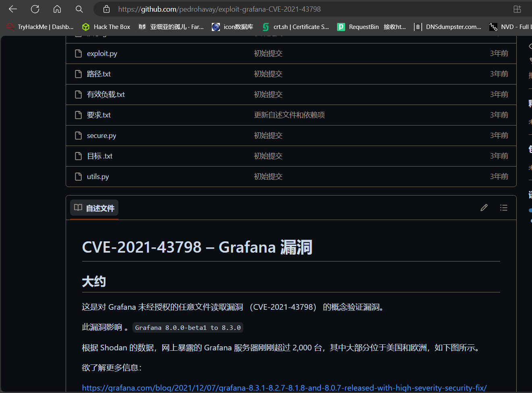Open the 初始提交 commit message for exploit.py
The width and height of the screenshot is (532, 393).
(x=268, y=53)
